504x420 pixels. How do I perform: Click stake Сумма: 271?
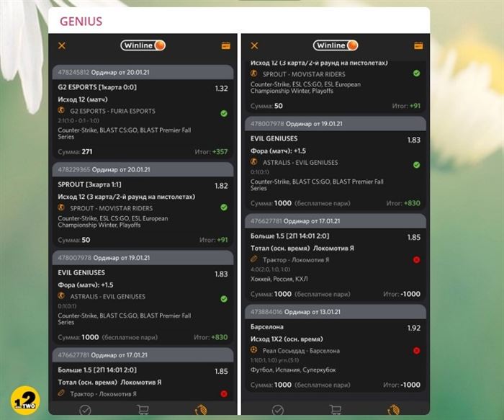(75, 152)
